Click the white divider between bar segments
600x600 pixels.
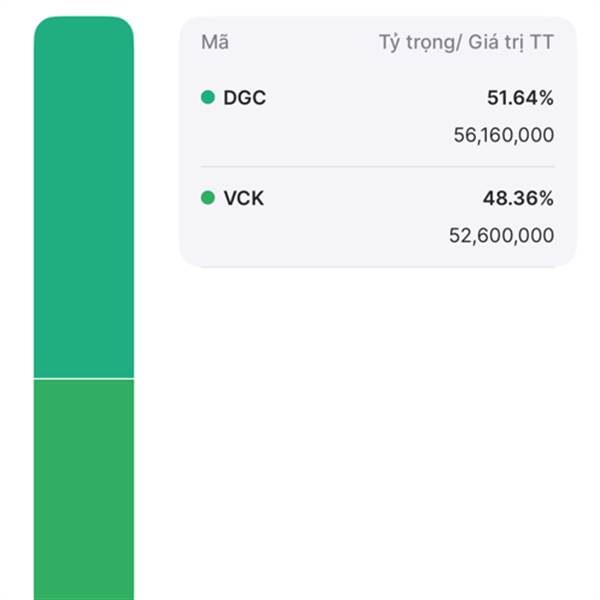point(84,379)
